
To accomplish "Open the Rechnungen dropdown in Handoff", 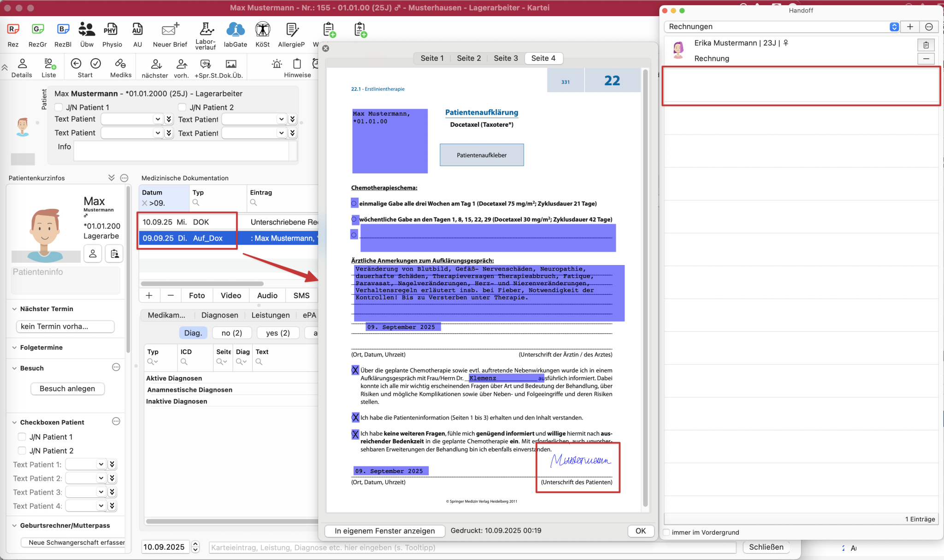I will 782,27.
